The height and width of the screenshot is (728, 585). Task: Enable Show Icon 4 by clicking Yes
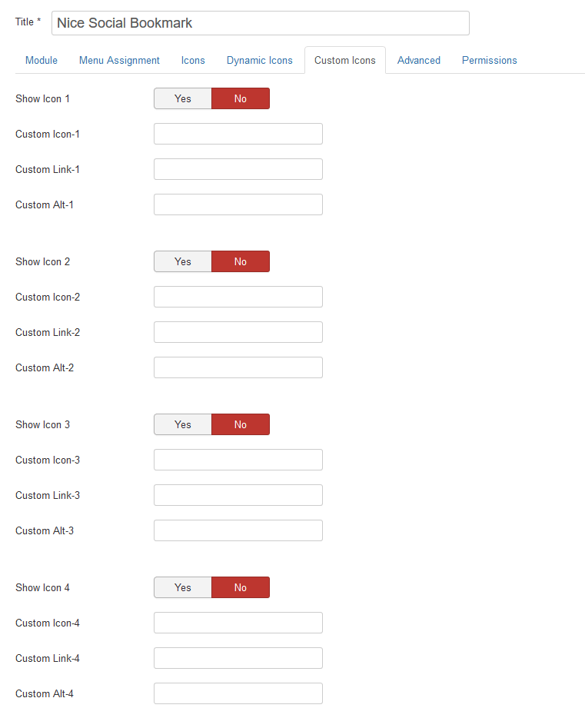click(182, 587)
